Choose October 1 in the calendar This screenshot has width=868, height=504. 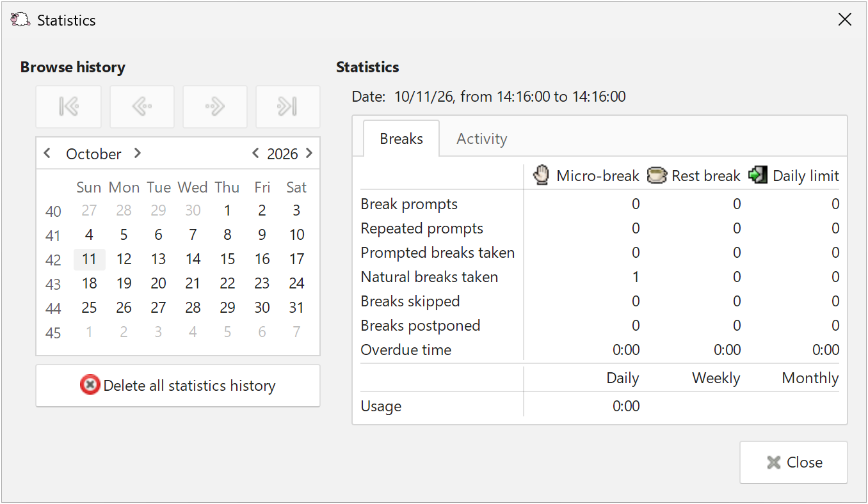(227, 210)
